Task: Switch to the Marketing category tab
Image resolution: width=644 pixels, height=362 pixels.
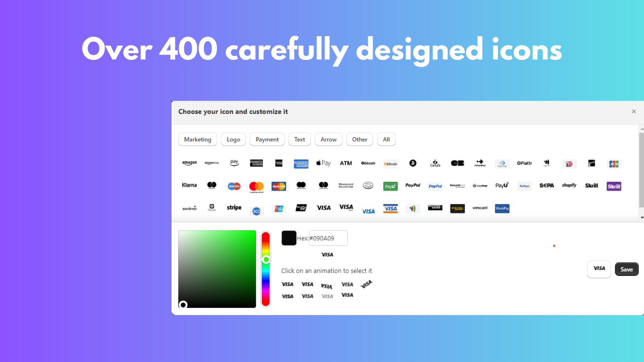Action: point(198,139)
